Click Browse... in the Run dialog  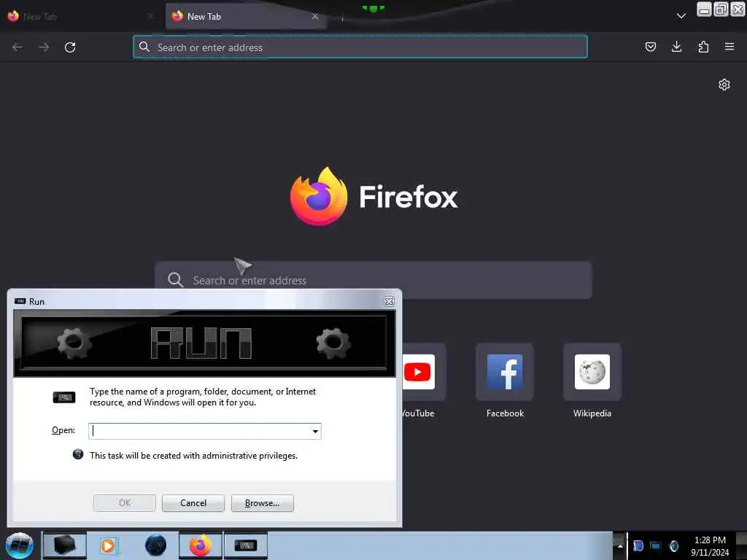click(262, 503)
